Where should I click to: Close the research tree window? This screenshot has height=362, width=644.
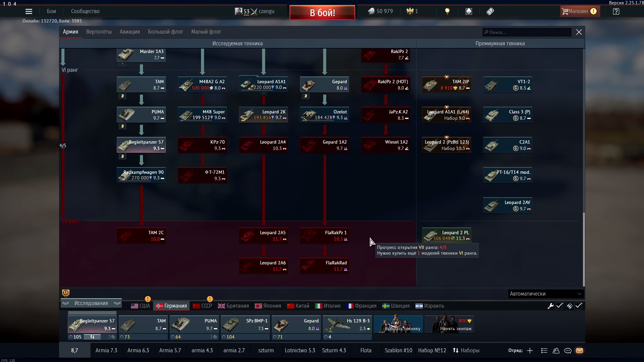[579, 32]
